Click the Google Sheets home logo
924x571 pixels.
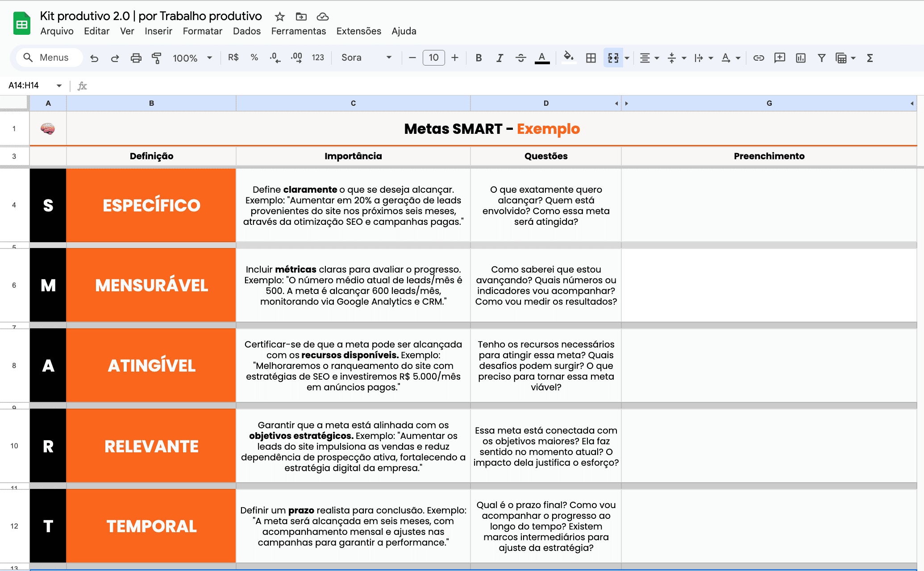tap(21, 24)
